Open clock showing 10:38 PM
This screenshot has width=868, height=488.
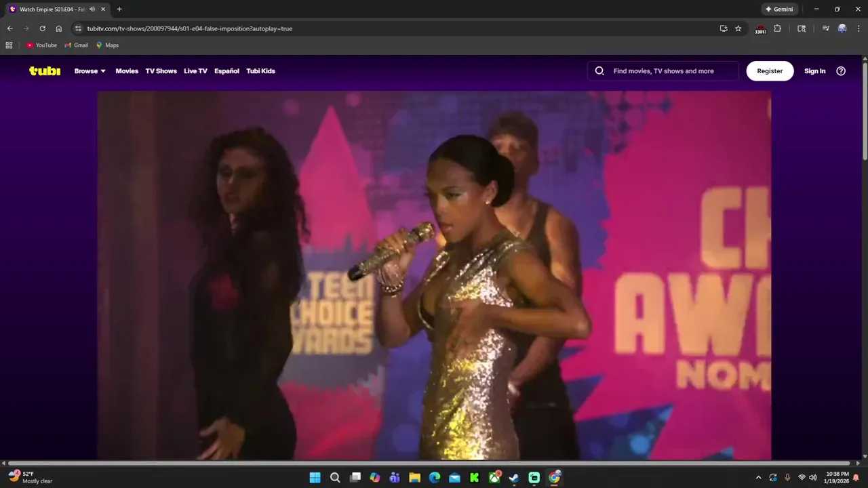tap(837, 478)
